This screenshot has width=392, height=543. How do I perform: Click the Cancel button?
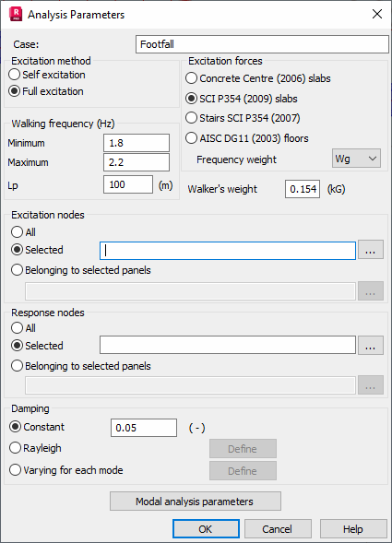tap(278, 529)
